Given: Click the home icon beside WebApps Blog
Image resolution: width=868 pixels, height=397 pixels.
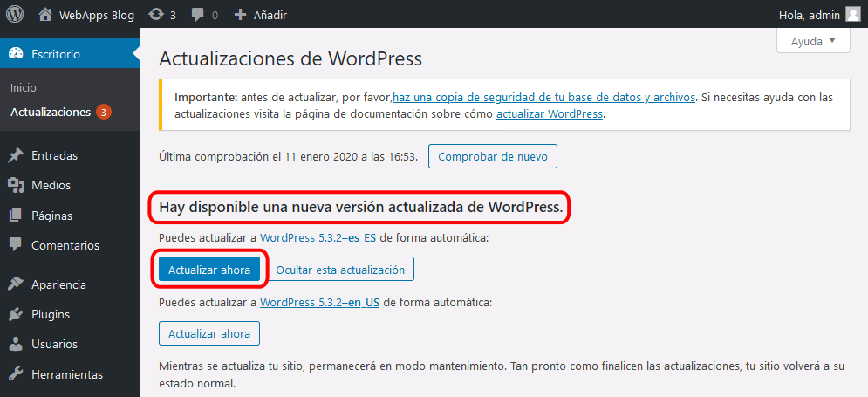Looking at the screenshot, I should click(x=45, y=14).
